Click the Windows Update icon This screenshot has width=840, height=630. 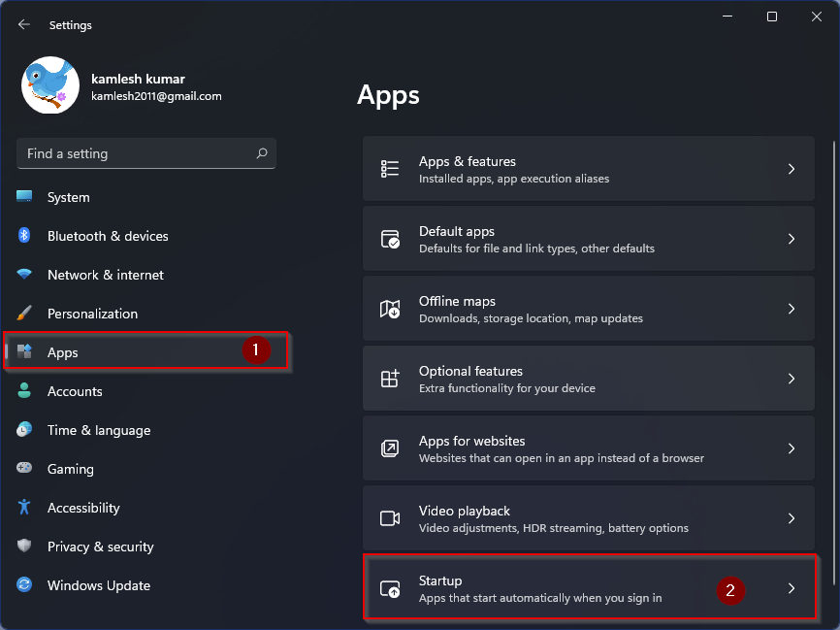(x=25, y=585)
